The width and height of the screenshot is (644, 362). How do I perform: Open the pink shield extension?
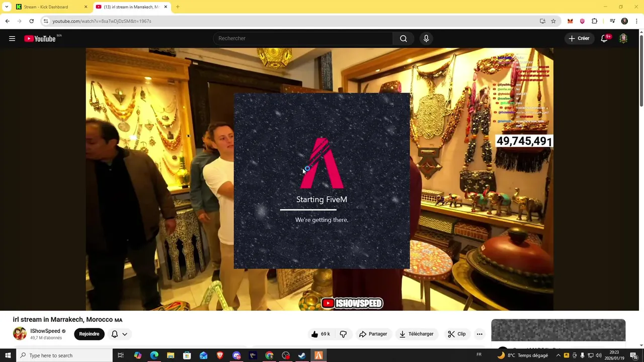582,21
